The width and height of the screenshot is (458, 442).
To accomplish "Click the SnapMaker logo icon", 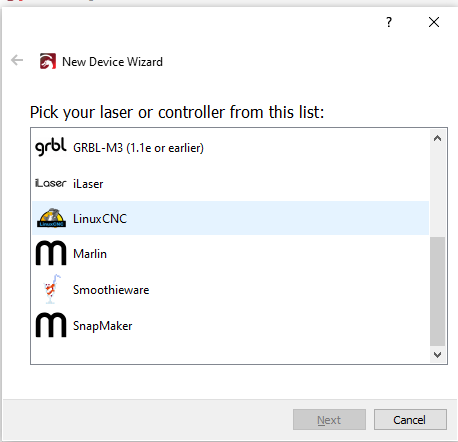I will pyautogui.click(x=51, y=325).
